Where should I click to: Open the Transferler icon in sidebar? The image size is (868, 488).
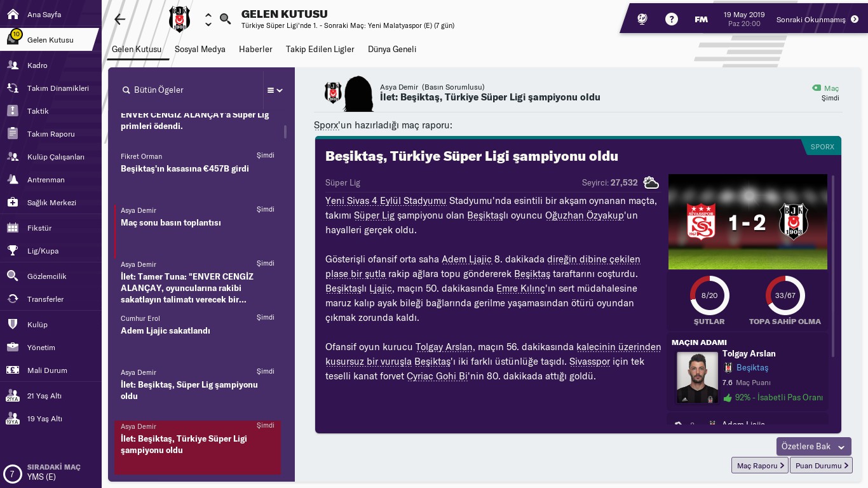click(12, 299)
